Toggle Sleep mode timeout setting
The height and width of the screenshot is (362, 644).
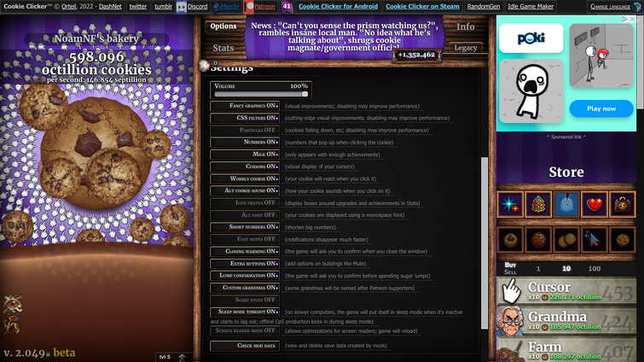click(245, 312)
